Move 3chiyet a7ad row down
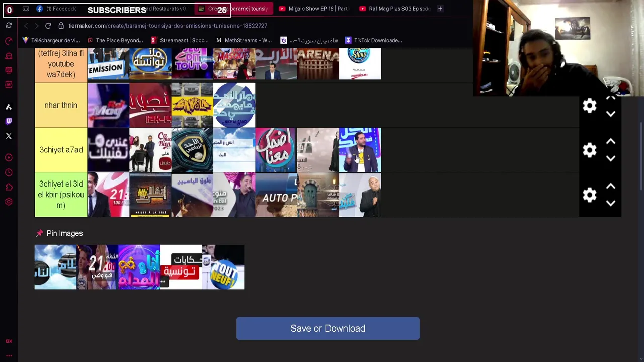Viewport: 644px width, 362px height. point(611,159)
